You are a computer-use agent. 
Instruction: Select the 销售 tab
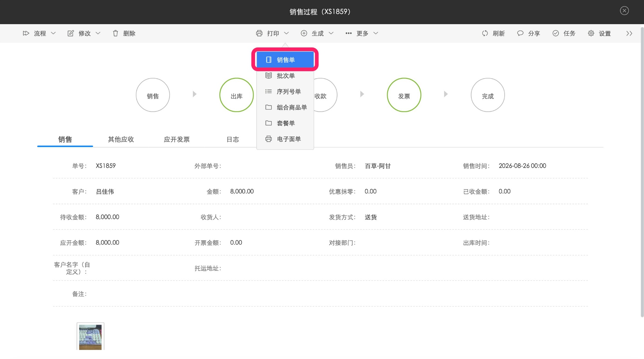tap(65, 139)
